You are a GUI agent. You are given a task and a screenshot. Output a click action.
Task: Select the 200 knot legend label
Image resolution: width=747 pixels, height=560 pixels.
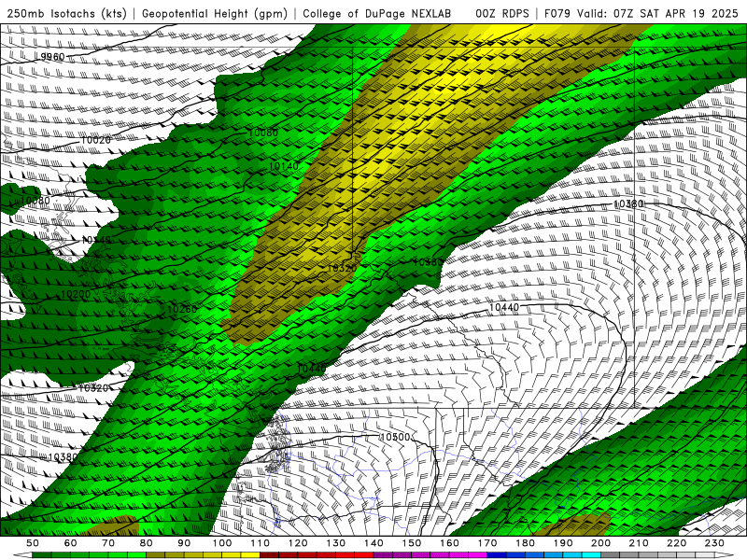pos(600,543)
